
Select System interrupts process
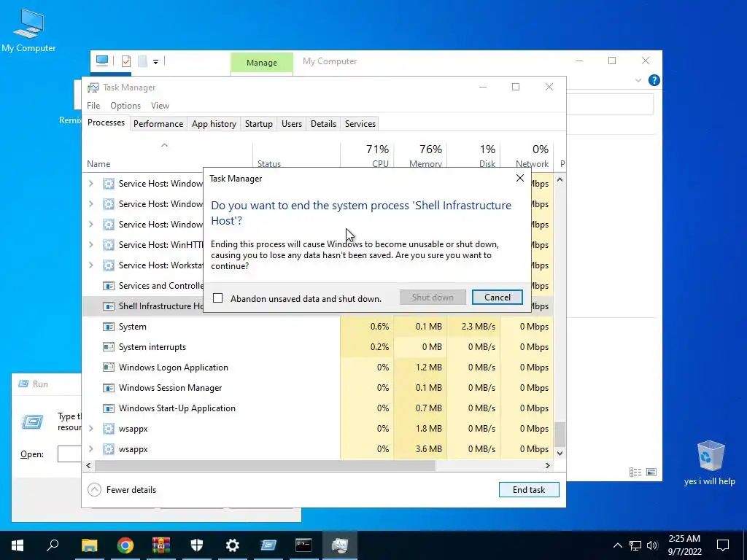coord(318,347)
